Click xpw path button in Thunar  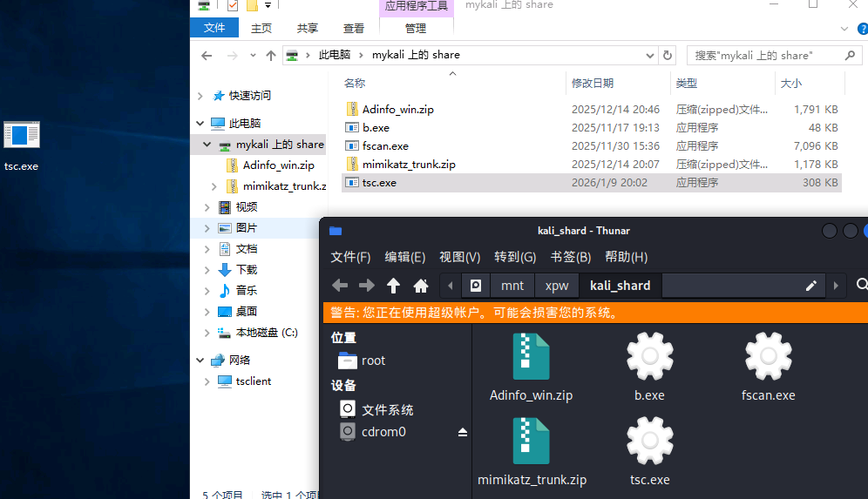[556, 286]
